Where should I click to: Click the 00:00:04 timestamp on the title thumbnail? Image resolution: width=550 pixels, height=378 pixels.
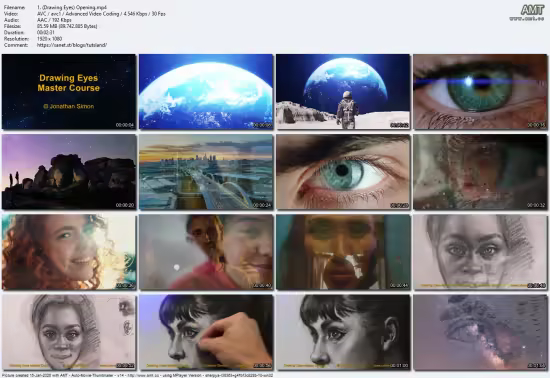[x=125, y=125]
